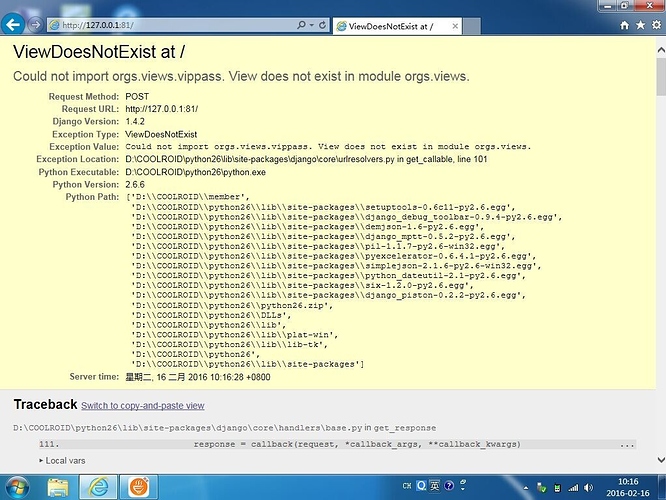Click the language bar options icon

tap(463, 485)
